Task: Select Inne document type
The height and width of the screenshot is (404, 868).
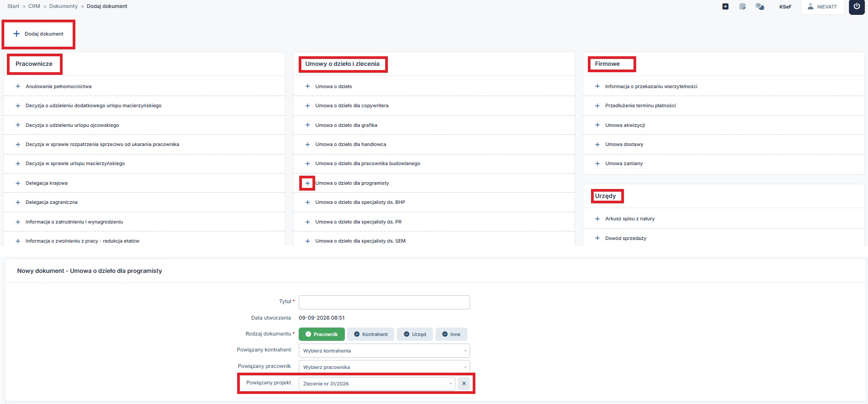Action: click(x=452, y=334)
